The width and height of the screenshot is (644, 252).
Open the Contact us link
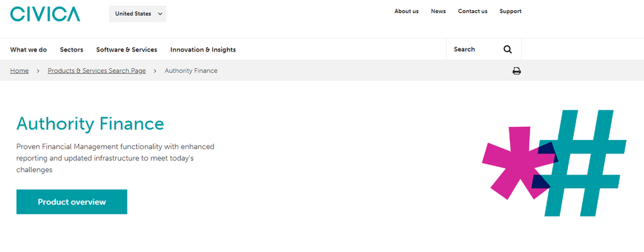tap(473, 11)
